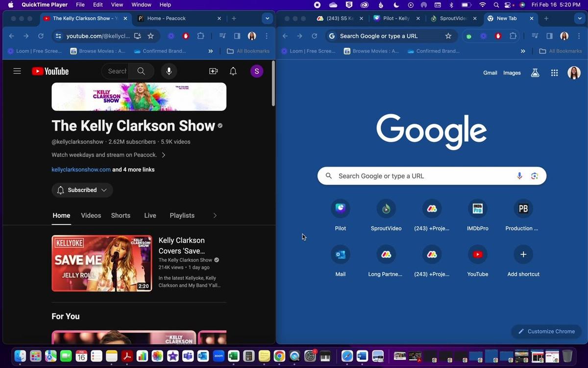The height and width of the screenshot is (368, 588).
Task: Open the Long Partner shortcut
Action: tap(386, 261)
